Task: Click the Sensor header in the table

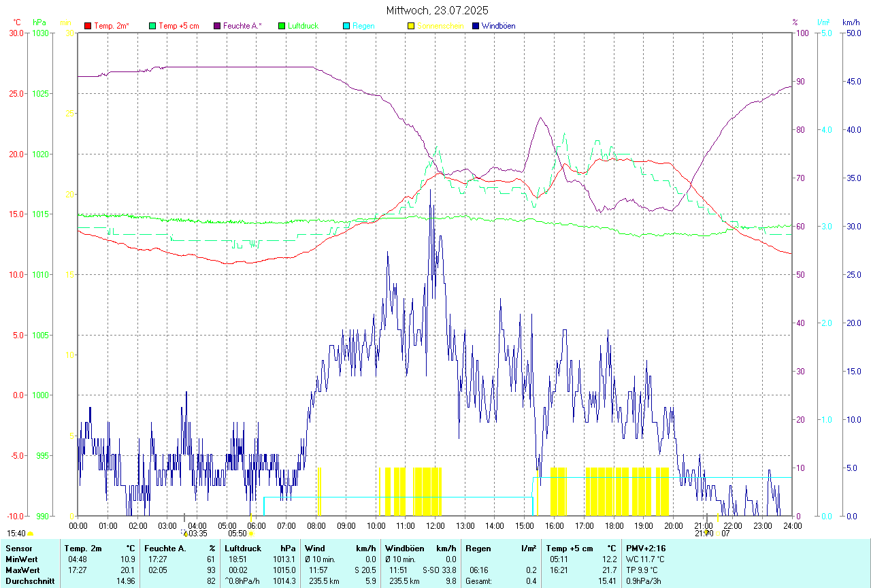Action: tap(18, 548)
